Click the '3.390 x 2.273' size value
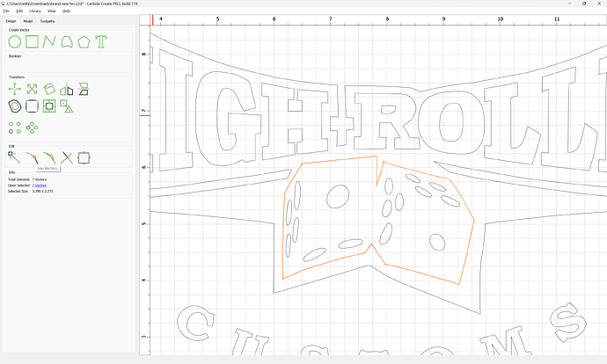The width and height of the screenshot is (607, 364). 42,191
